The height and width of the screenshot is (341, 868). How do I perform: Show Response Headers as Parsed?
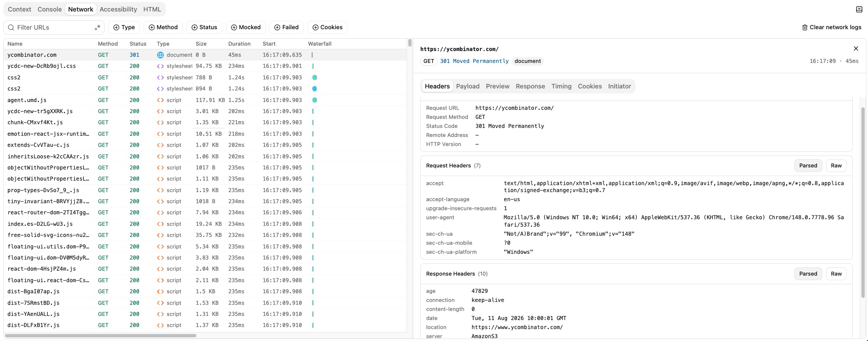(x=808, y=274)
